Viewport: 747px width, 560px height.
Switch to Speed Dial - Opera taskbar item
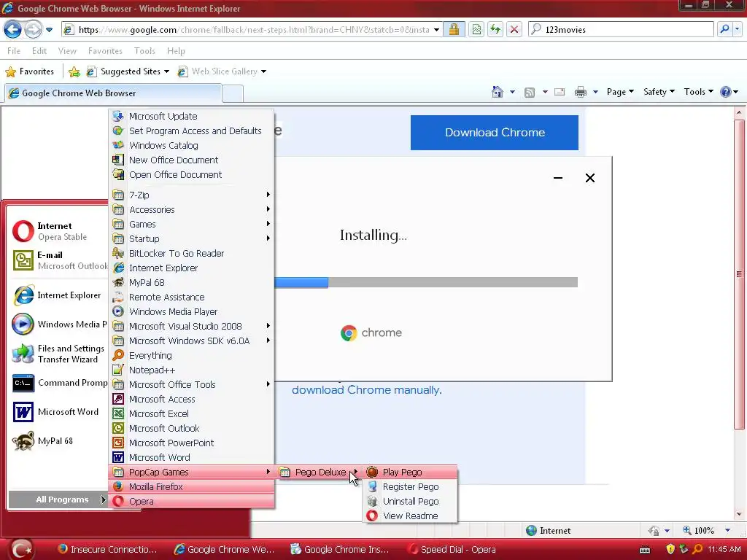(x=452, y=550)
